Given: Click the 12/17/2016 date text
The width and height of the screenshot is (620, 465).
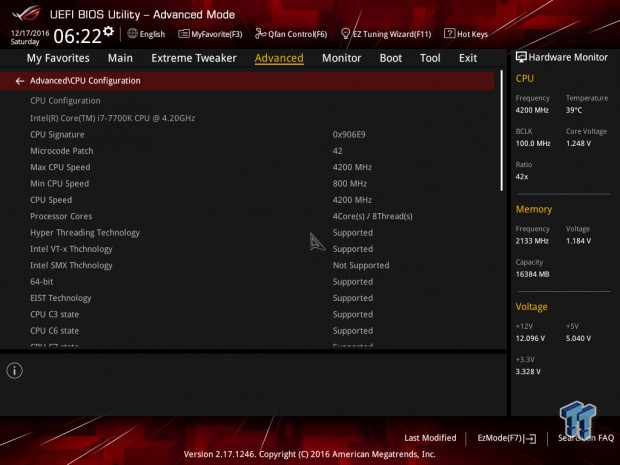Looking at the screenshot, I should pyautogui.click(x=30, y=33).
